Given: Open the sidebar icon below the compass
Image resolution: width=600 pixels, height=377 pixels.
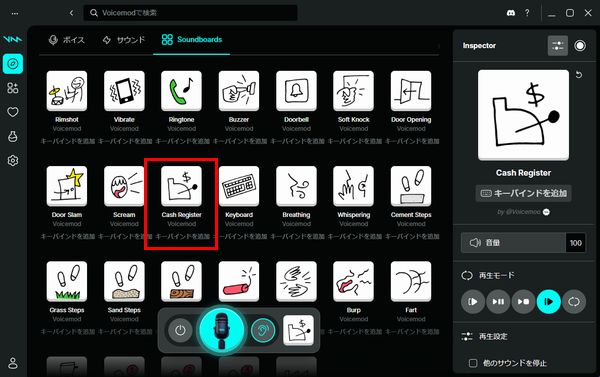Looking at the screenshot, I should (x=13, y=88).
